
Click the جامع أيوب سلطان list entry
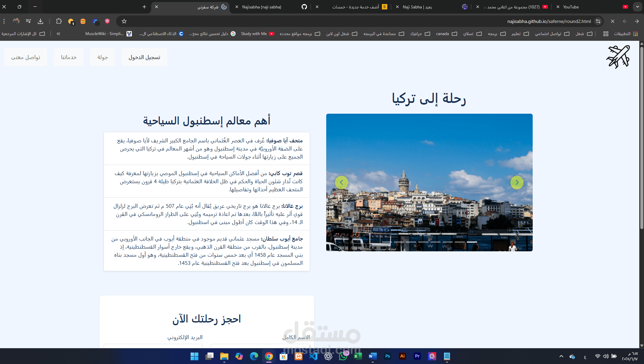(x=207, y=251)
